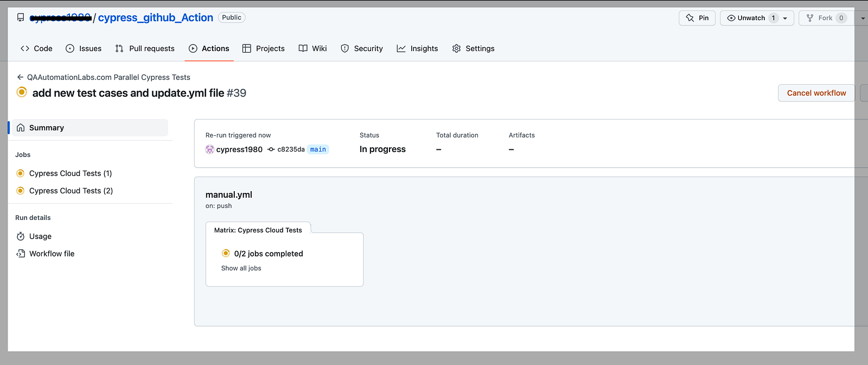Click the back arrow to Parallel Cypress Tests
Viewport: 868px width, 365px height.
[20, 77]
